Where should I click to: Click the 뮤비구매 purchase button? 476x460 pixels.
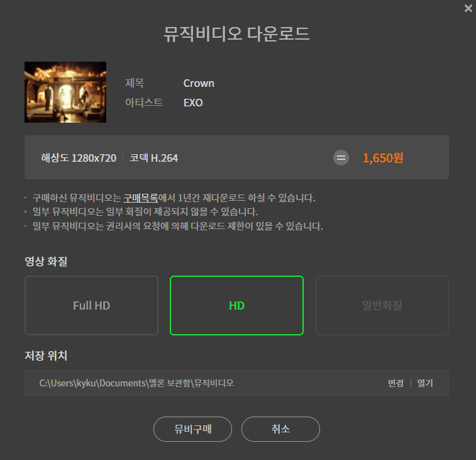192,429
